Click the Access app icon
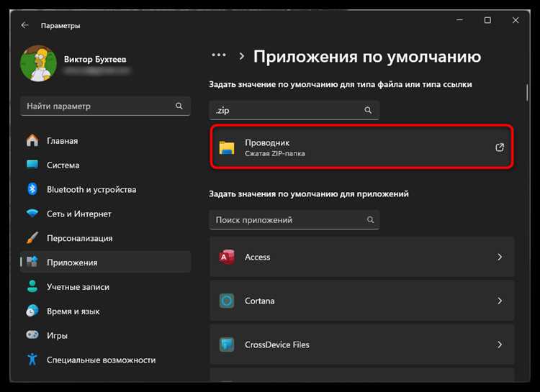This screenshot has width=540, height=392. 227,257
